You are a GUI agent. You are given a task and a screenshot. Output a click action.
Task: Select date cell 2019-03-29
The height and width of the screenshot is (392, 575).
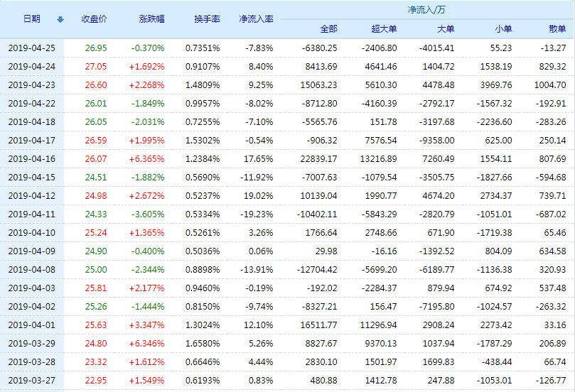[x=31, y=344]
